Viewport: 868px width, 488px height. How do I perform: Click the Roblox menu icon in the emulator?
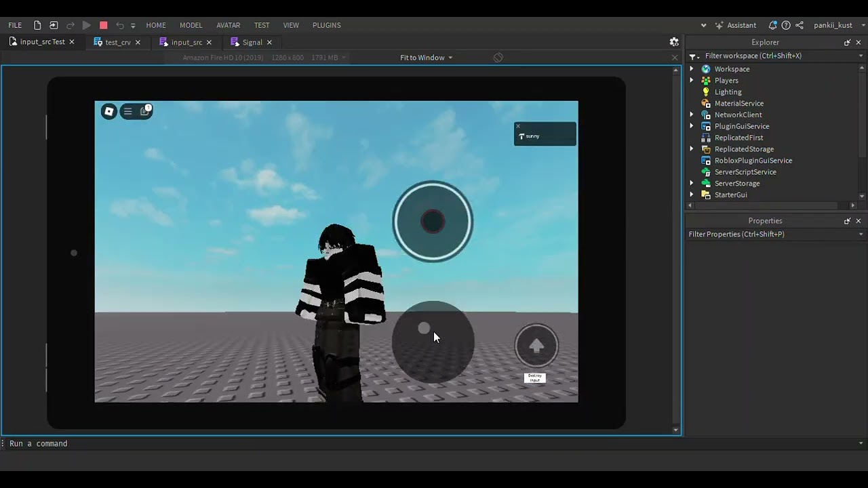[x=108, y=111]
